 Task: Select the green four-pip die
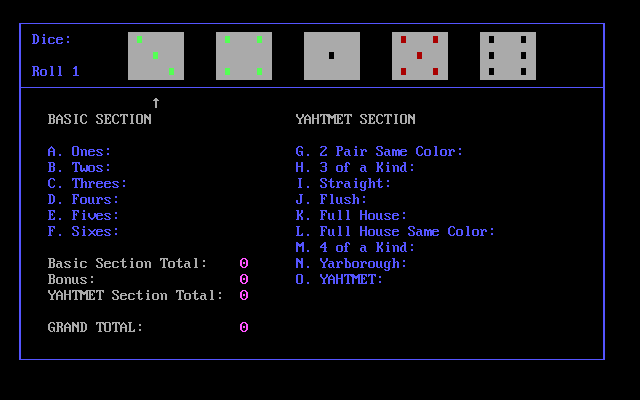(x=243, y=56)
